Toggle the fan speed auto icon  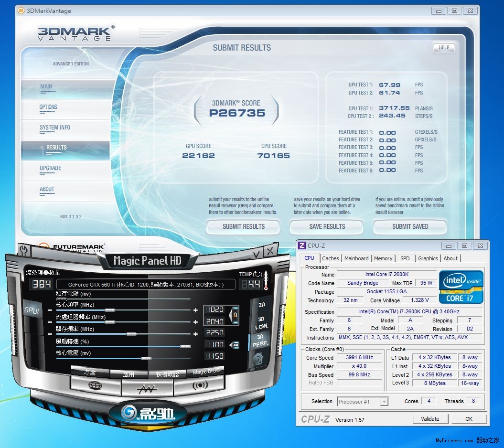click(235, 344)
